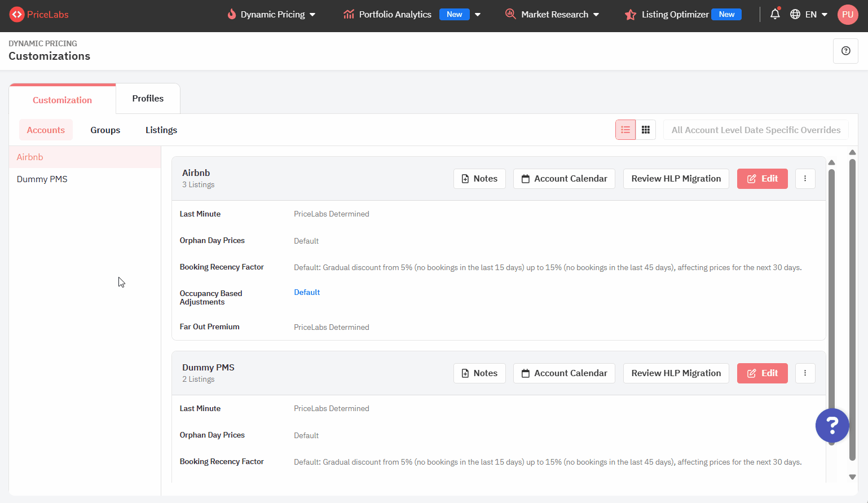Open Notes for the Airbnb account

pyautogui.click(x=479, y=179)
